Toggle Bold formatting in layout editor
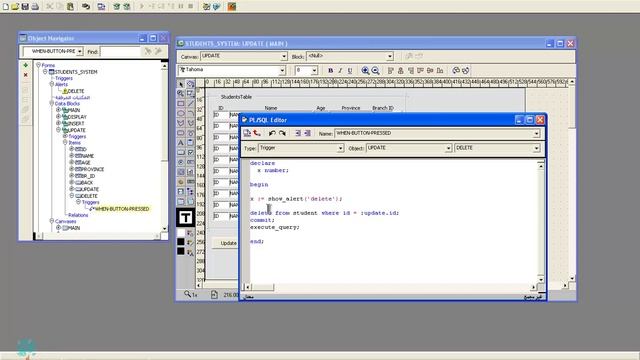Screen dimensions: 640x360 pyautogui.click(x=330, y=71)
